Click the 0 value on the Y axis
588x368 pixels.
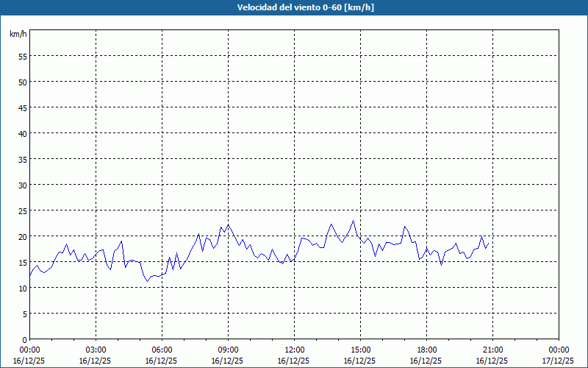click(x=25, y=339)
